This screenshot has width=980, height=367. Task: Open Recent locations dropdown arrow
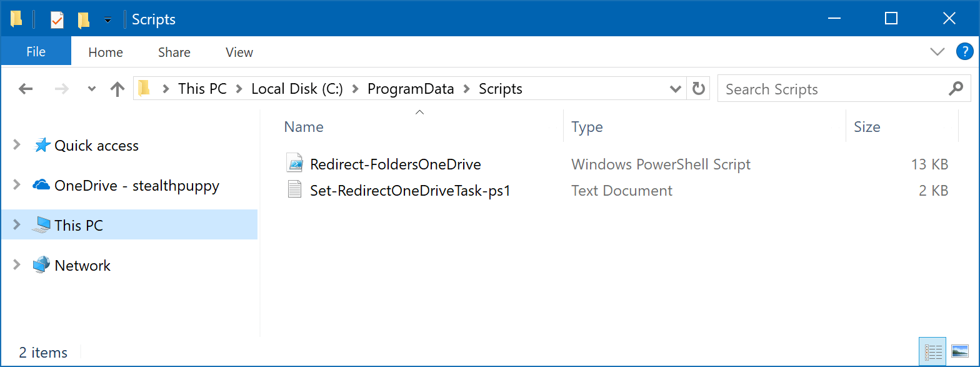92,89
